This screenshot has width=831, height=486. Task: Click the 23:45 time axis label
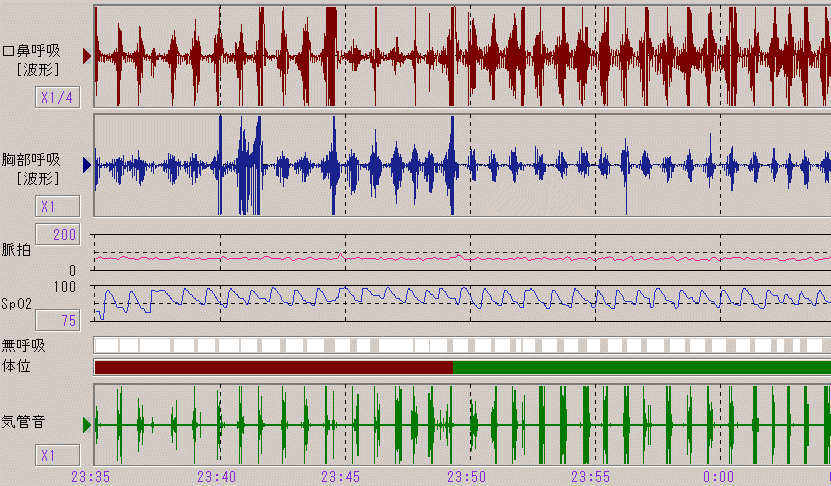tap(341, 476)
